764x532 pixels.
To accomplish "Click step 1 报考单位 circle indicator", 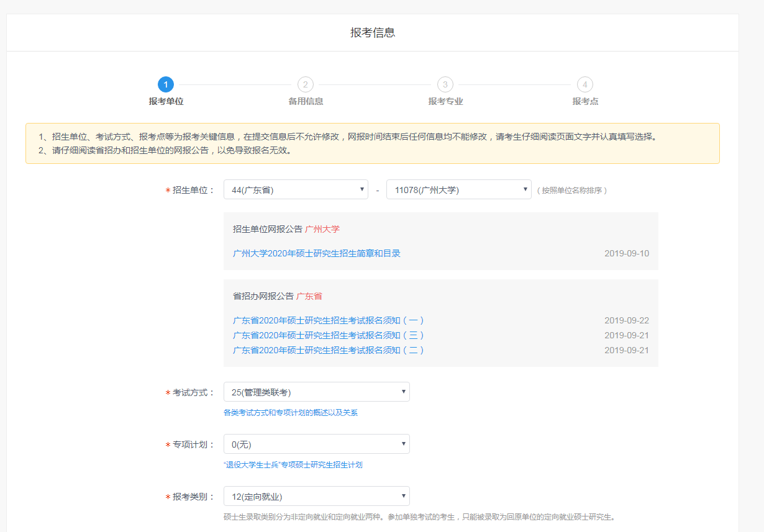I will coord(165,83).
